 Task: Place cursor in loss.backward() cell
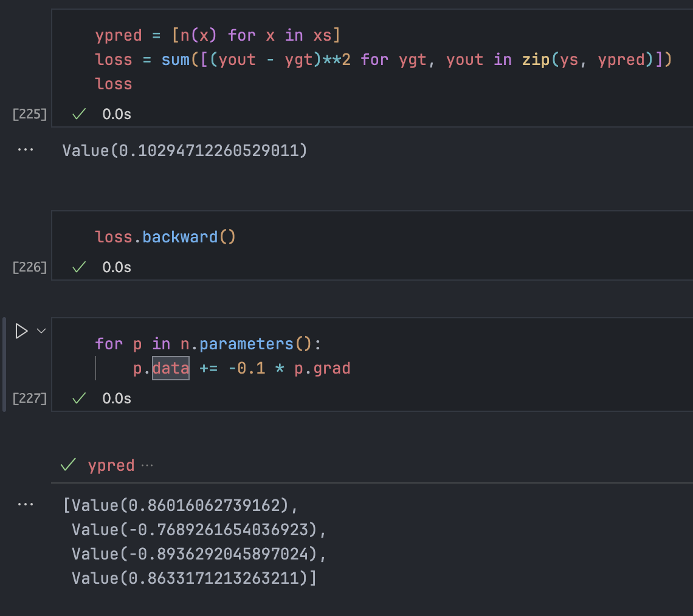(x=365, y=237)
